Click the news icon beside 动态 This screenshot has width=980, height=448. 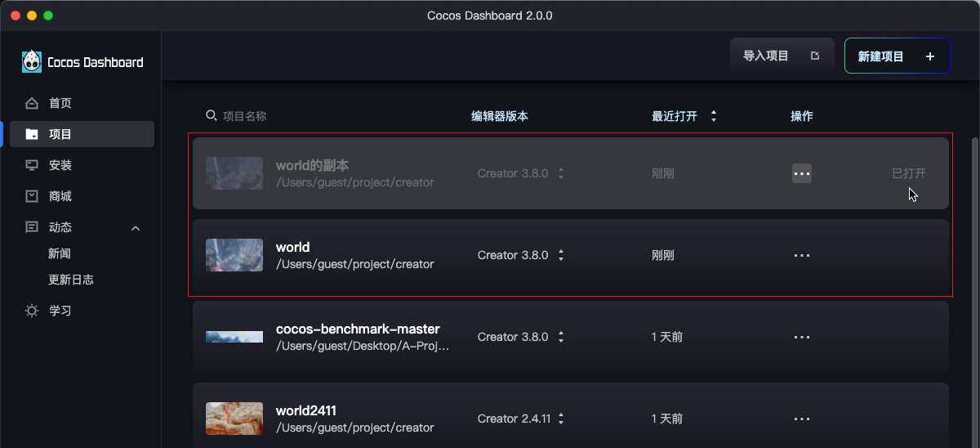32,227
